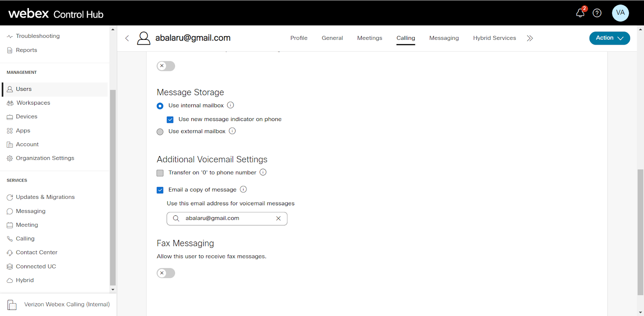Open Troubleshooting from the sidebar

pyautogui.click(x=37, y=36)
